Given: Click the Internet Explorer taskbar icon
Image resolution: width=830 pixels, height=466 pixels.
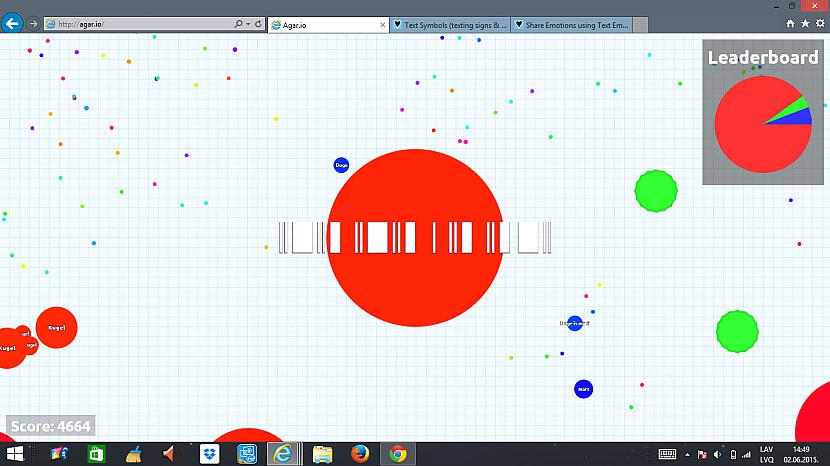Looking at the screenshot, I should 283,454.
